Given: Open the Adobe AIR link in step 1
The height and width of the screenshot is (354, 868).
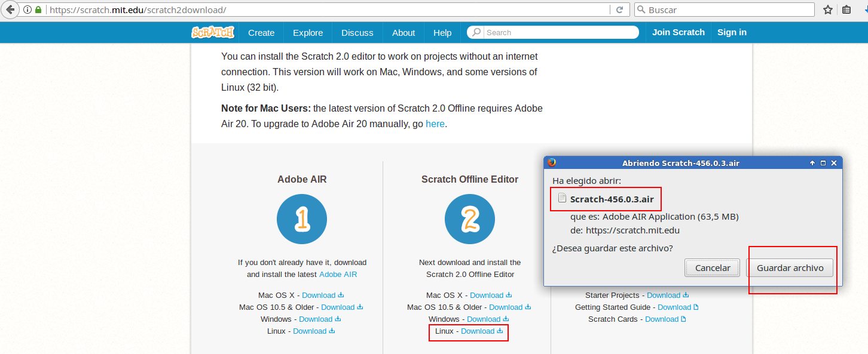Looking at the screenshot, I should [338, 275].
